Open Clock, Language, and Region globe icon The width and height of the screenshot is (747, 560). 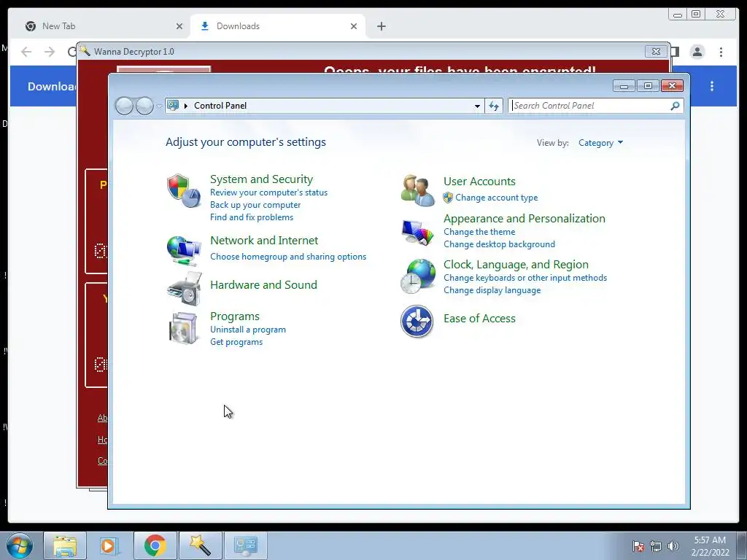point(417,276)
